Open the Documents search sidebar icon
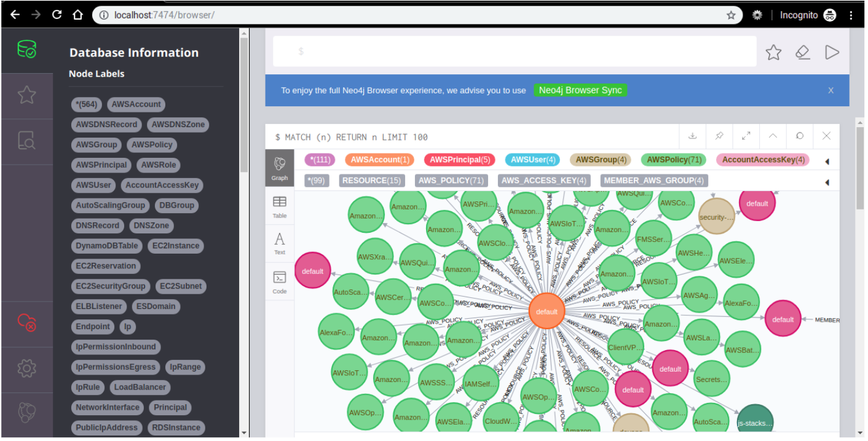Image resolution: width=868 pixels, height=441 pixels. pyautogui.click(x=26, y=141)
